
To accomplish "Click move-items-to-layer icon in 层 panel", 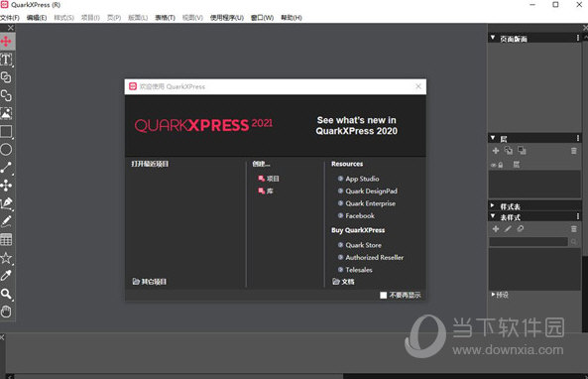I will click(x=509, y=151).
